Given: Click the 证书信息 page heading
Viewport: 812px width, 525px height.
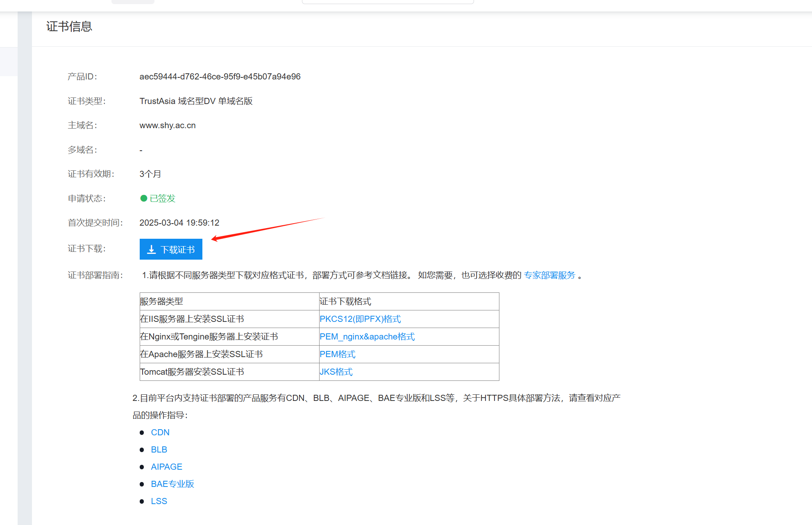Looking at the screenshot, I should point(69,27).
